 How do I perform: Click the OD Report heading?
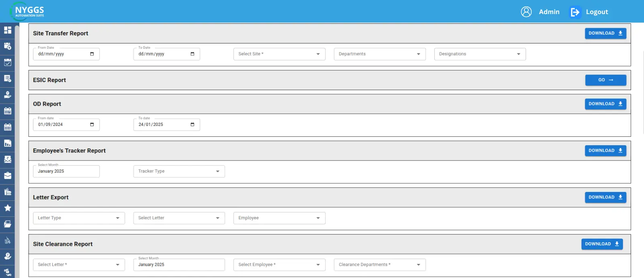click(47, 104)
